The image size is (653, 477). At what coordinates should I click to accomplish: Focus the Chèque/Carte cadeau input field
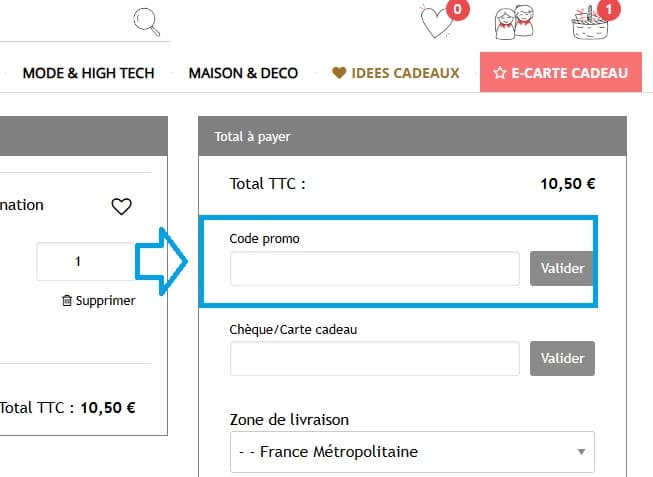click(375, 358)
